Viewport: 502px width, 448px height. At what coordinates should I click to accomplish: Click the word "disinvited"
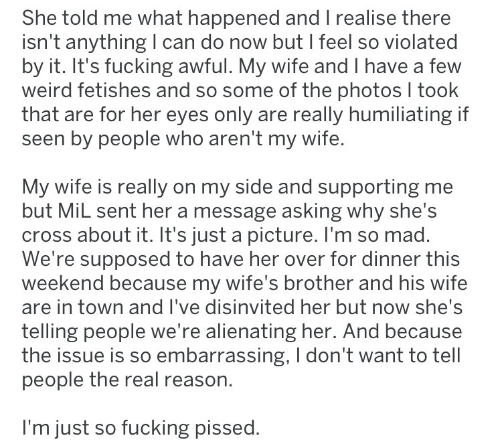tap(249, 307)
